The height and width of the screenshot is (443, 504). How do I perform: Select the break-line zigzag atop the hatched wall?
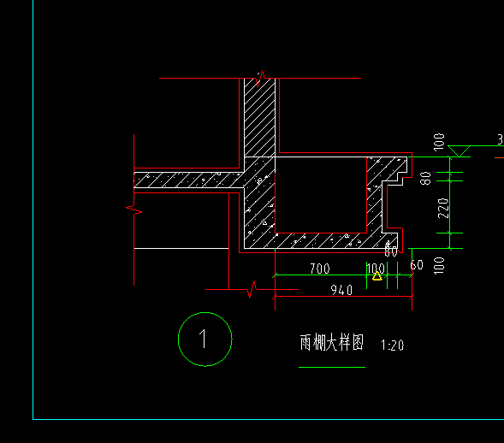(260, 78)
